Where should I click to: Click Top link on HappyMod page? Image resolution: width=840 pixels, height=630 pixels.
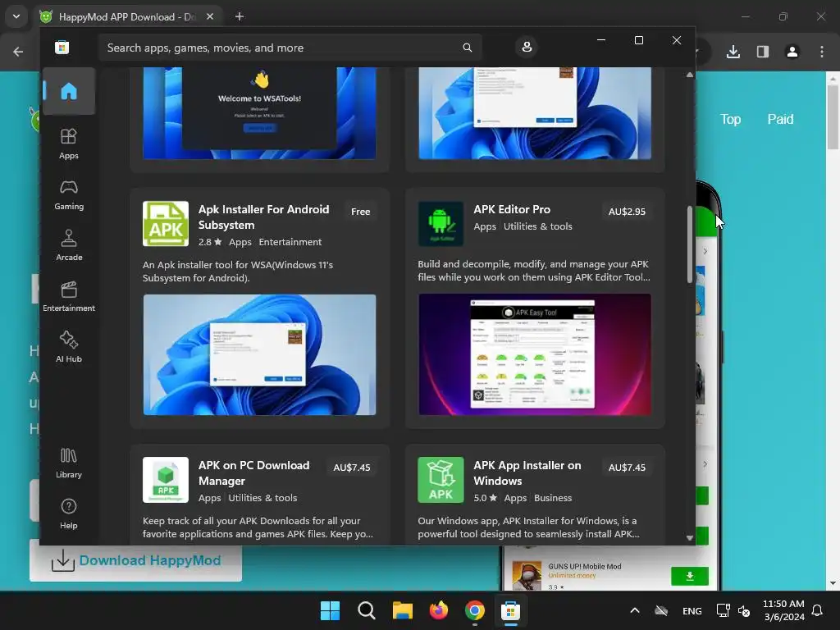point(730,119)
